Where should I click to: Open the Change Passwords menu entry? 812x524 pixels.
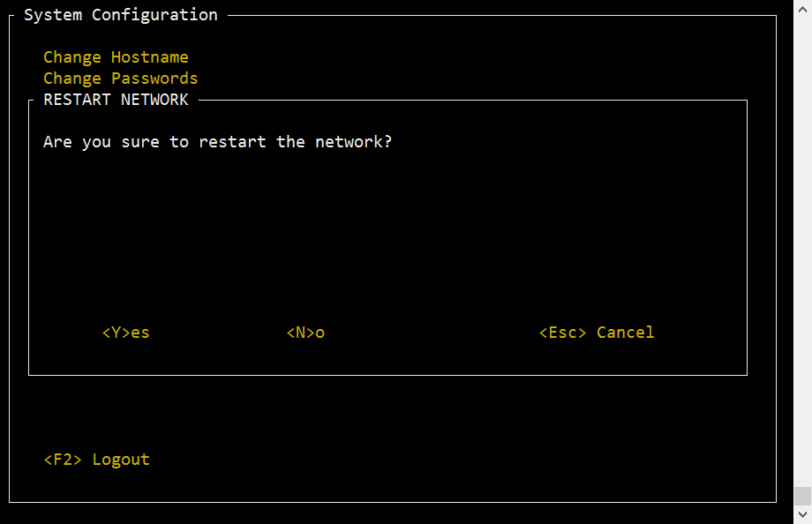coord(121,79)
